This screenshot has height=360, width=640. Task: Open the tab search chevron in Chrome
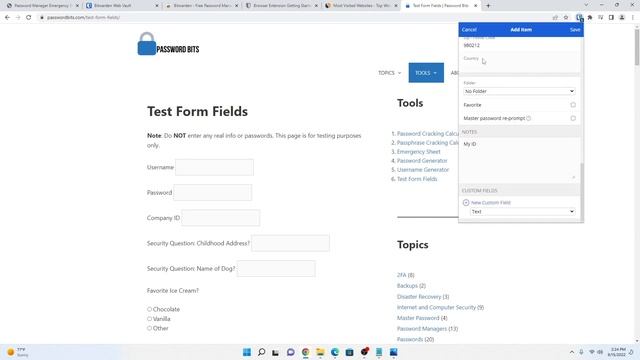click(586, 5)
